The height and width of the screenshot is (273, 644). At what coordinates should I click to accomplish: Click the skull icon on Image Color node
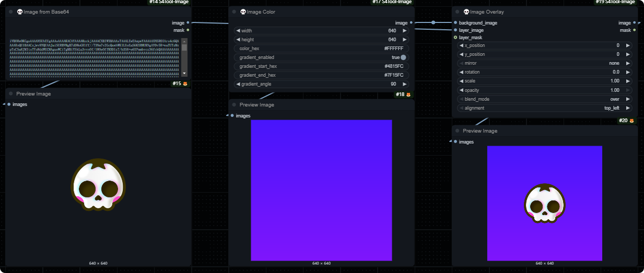click(x=243, y=12)
